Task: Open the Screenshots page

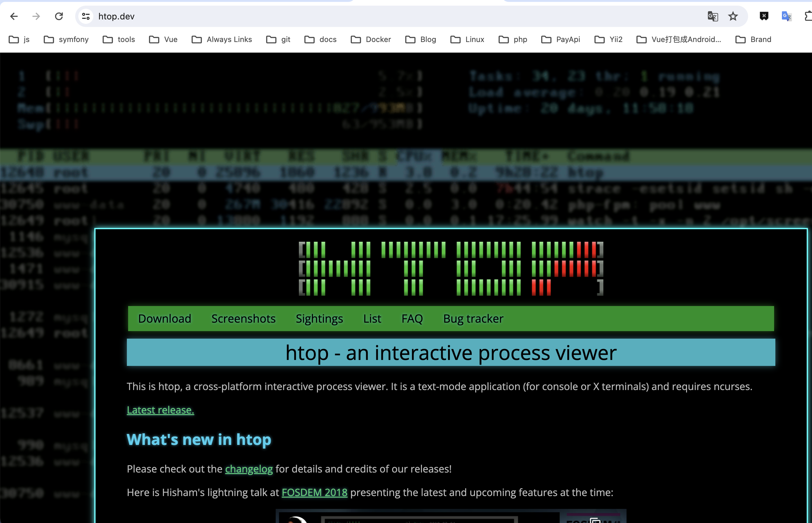Action: click(243, 319)
